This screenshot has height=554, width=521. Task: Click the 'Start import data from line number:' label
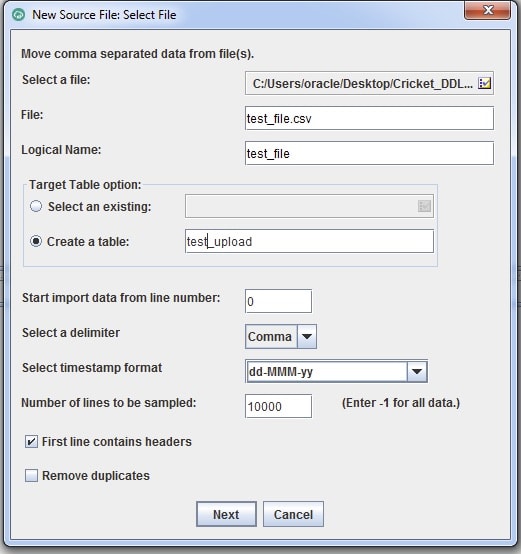tap(121, 297)
